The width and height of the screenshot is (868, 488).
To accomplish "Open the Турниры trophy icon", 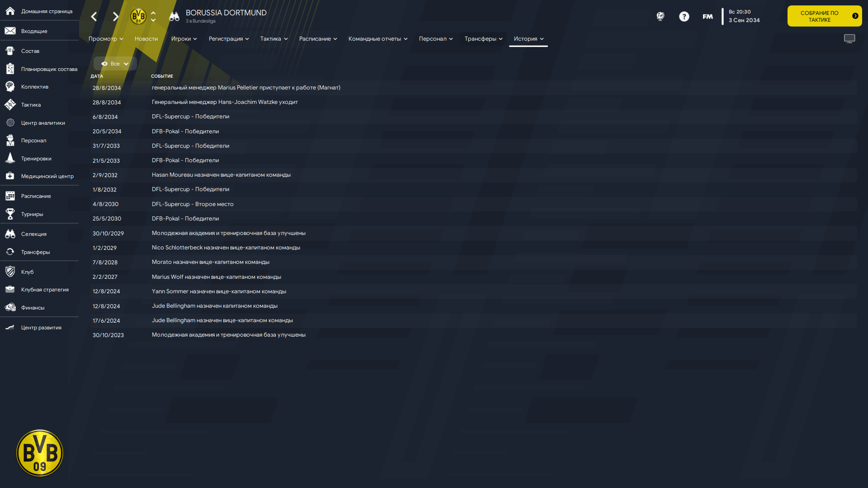I will pyautogui.click(x=10, y=214).
